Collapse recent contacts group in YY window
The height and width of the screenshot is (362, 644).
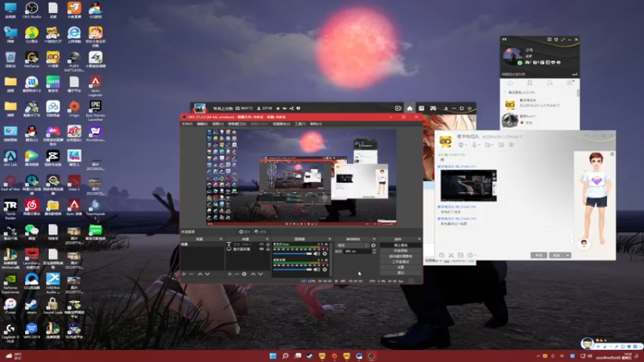(506, 93)
